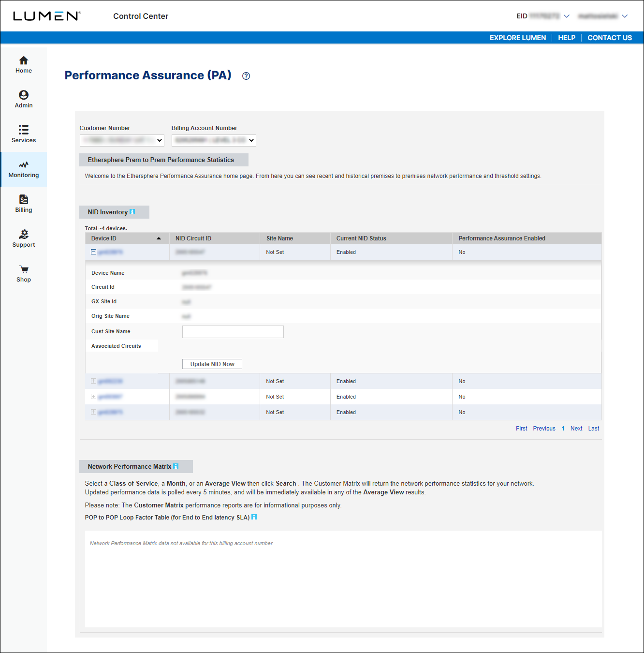This screenshot has height=653, width=644.
Task: Go to the Last page link
Action: [594, 429]
